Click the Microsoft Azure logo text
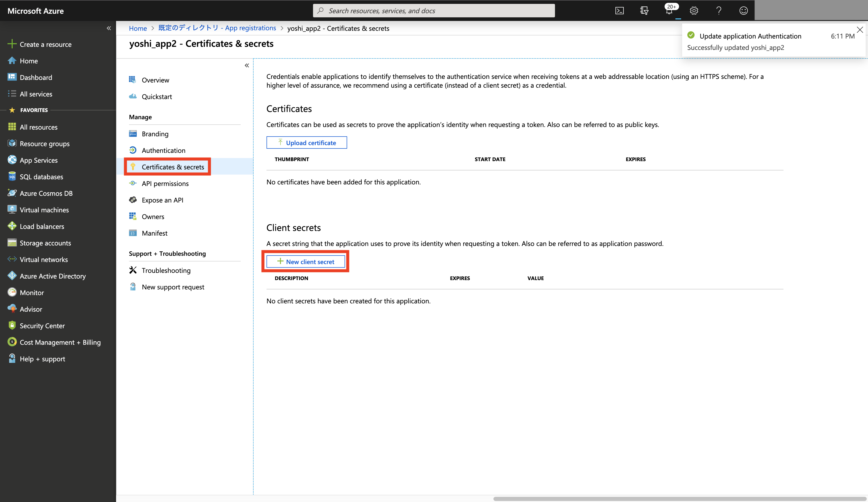Viewport: 868px width, 502px height. click(35, 11)
